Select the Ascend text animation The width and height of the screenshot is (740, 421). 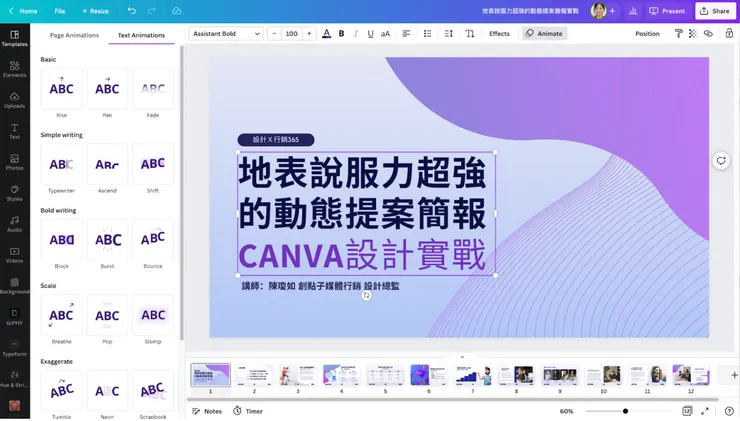coord(107,164)
